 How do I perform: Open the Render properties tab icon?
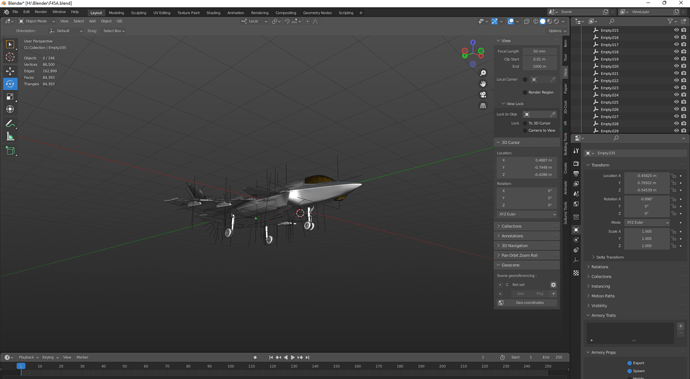[x=576, y=163]
